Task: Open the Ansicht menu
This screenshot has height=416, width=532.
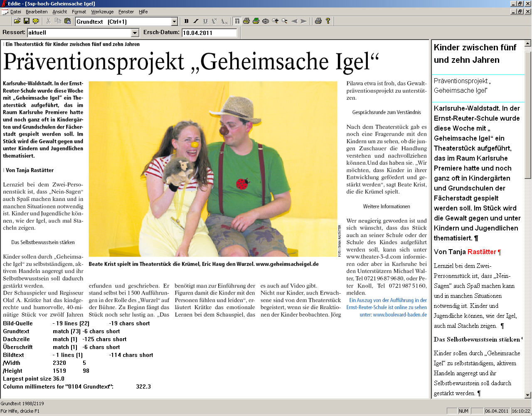Action: [60, 12]
